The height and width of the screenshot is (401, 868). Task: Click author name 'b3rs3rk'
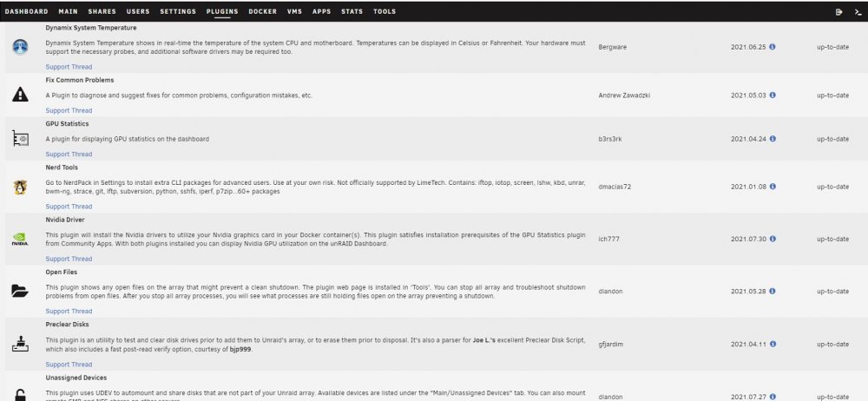pos(610,139)
